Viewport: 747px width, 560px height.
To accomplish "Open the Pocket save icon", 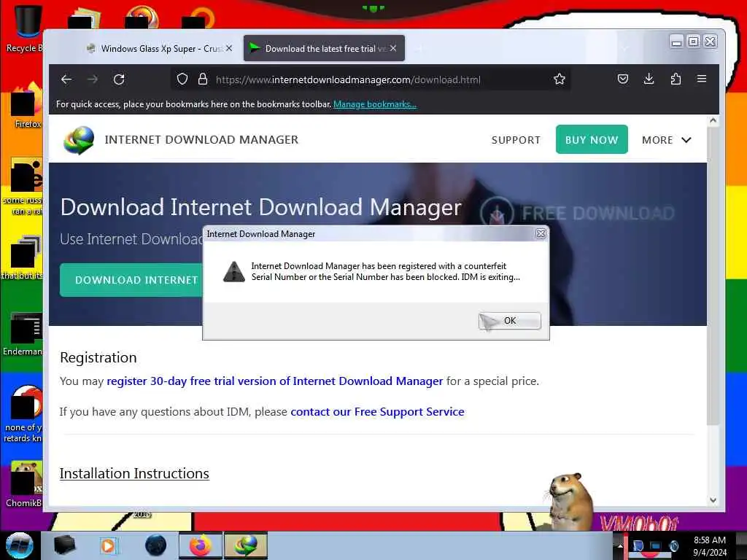I will (x=623, y=79).
